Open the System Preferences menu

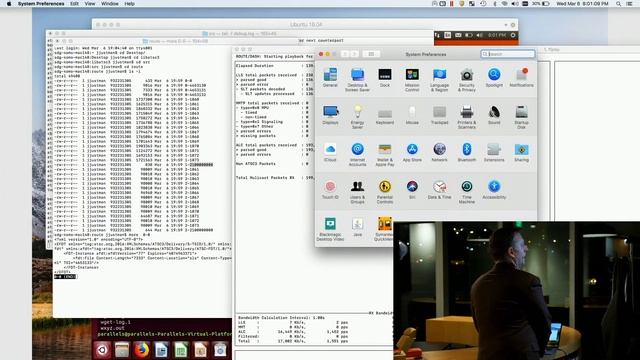pyautogui.click(x=41, y=4)
